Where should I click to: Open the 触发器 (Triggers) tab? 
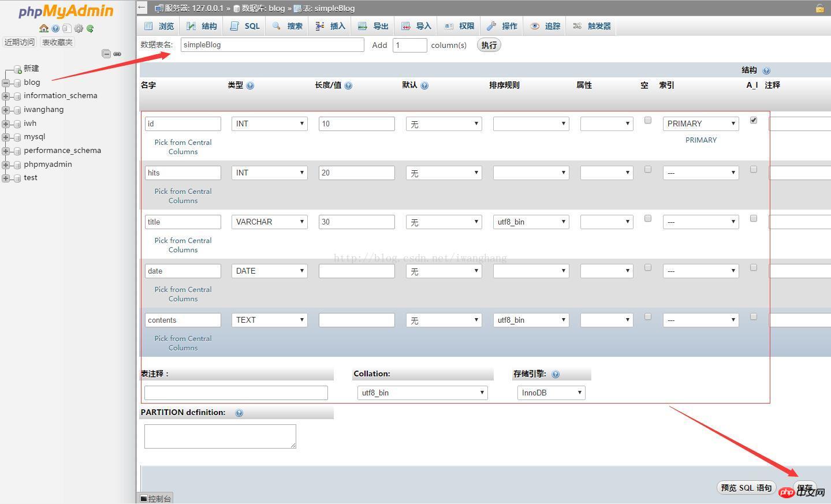click(x=592, y=26)
